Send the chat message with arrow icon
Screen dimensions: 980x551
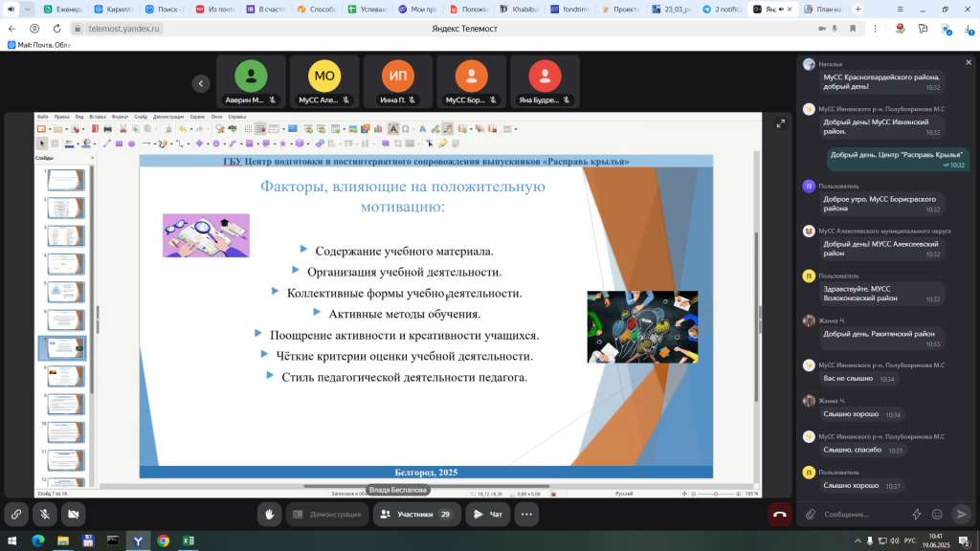point(961,514)
